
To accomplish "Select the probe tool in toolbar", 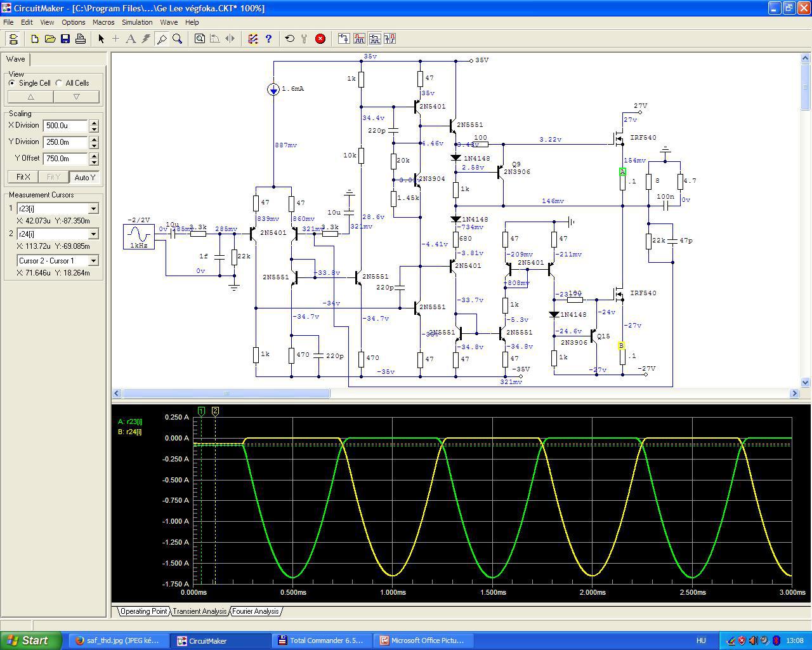I will point(162,39).
